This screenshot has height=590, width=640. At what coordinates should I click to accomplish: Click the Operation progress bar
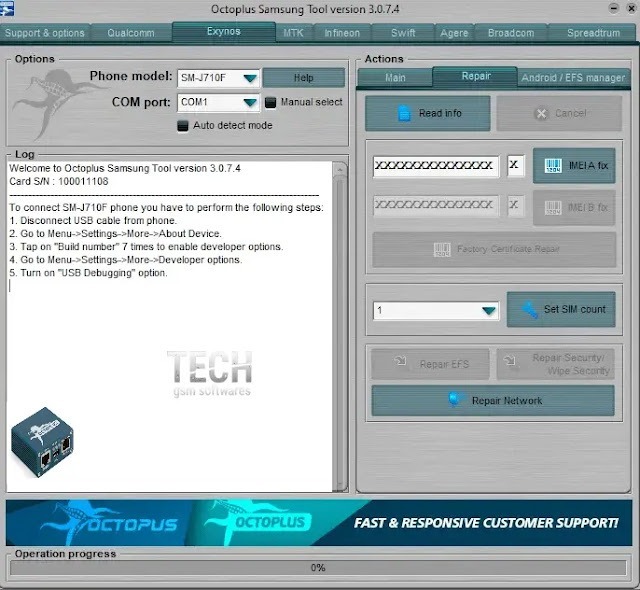[318, 568]
